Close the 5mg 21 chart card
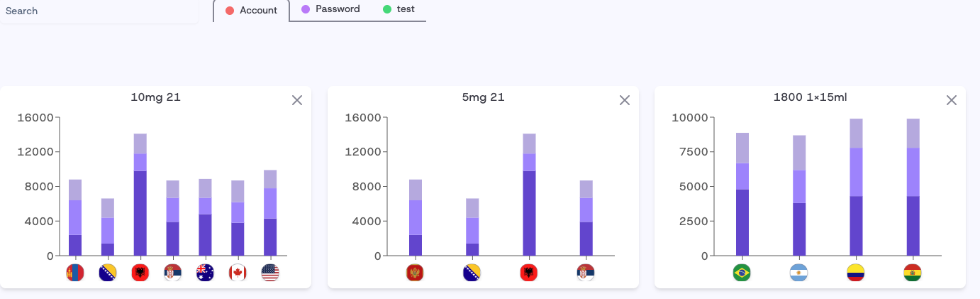This screenshot has height=299, width=980. [x=625, y=100]
